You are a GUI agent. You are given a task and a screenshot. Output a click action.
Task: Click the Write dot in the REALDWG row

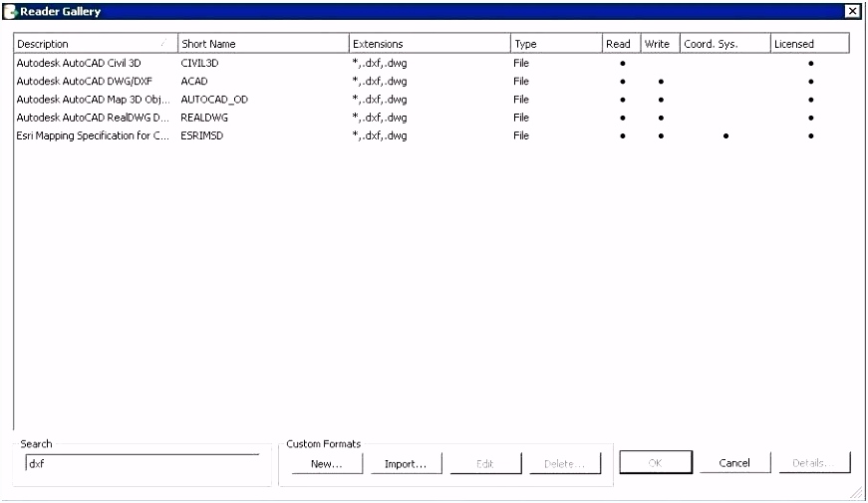click(x=661, y=118)
